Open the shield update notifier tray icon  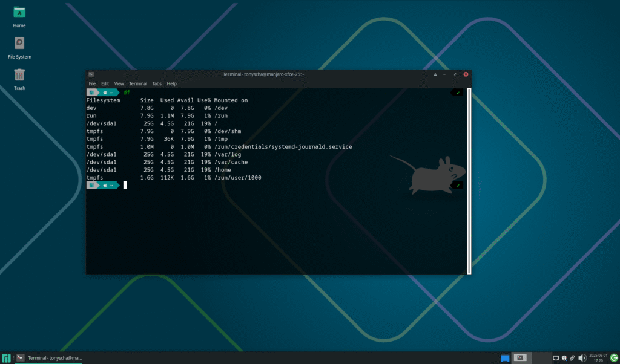[564, 358]
